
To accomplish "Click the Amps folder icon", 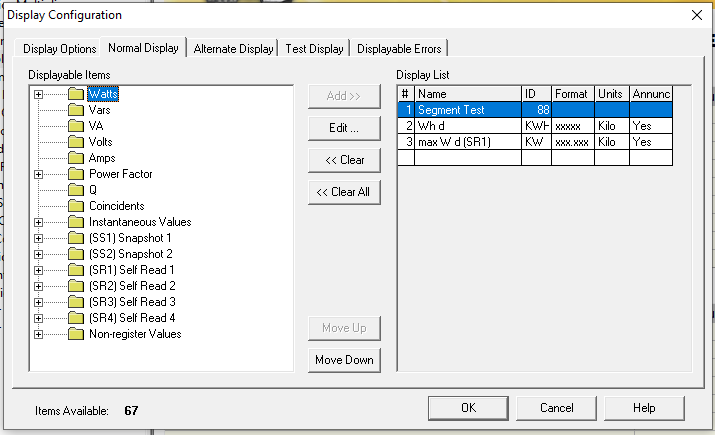I will 76,158.
